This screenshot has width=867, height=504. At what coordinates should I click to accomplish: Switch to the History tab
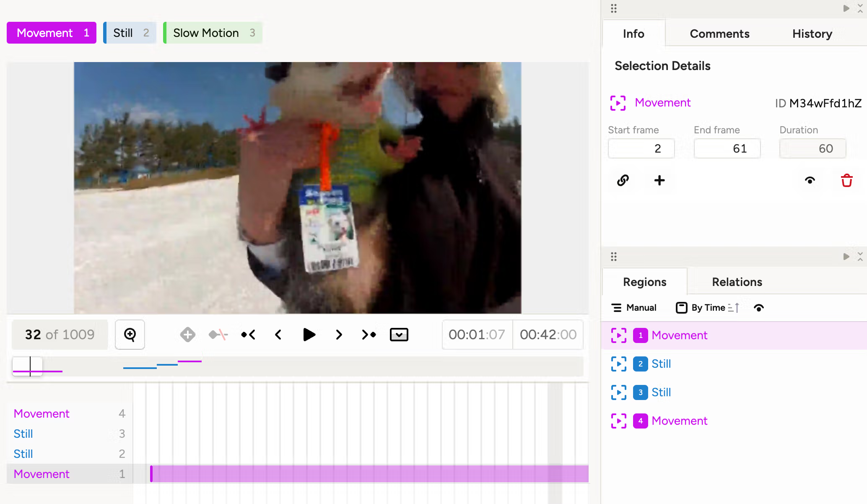(812, 34)
